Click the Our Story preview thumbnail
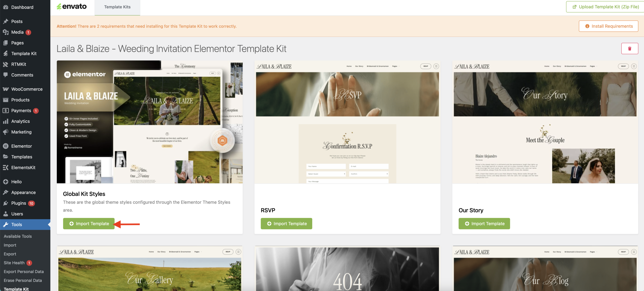This screenshot has height=291, width=644. (545, 122)
